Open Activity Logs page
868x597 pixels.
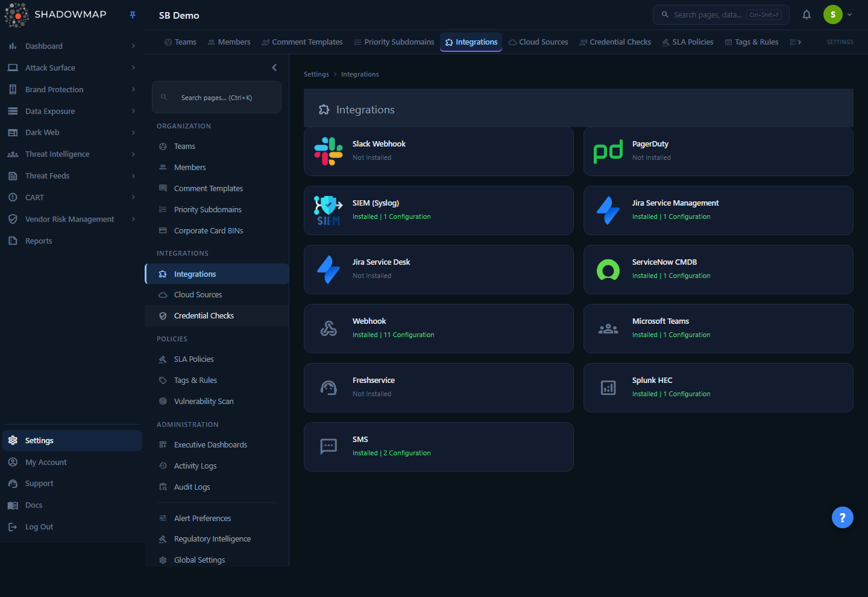pyautogui.click(x=217, y=466)
